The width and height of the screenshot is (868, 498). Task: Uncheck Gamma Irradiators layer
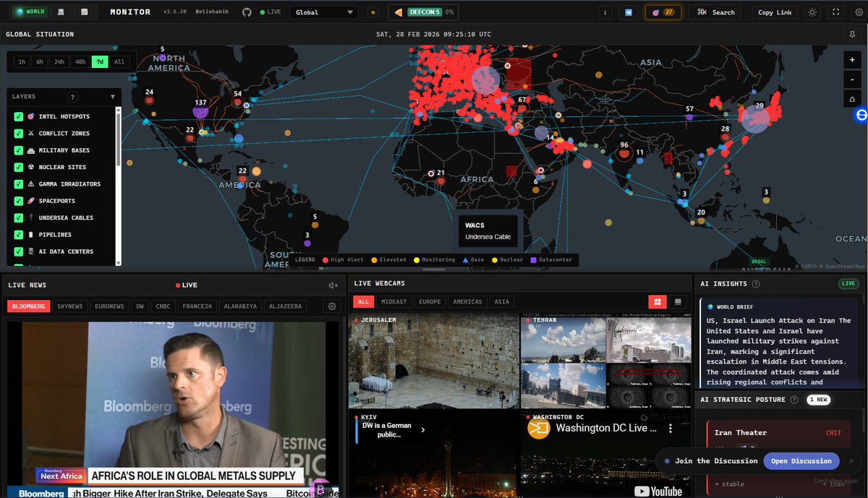point(19,184)
